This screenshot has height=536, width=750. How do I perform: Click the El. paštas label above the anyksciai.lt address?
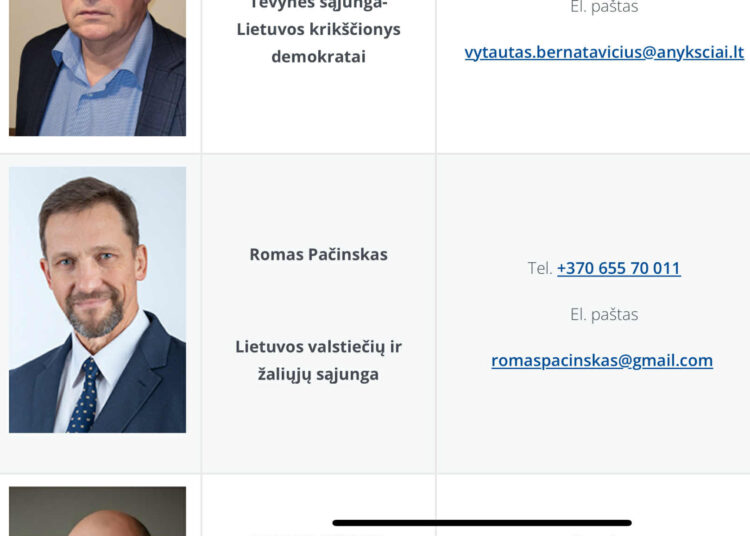click(x=604, y=7)
